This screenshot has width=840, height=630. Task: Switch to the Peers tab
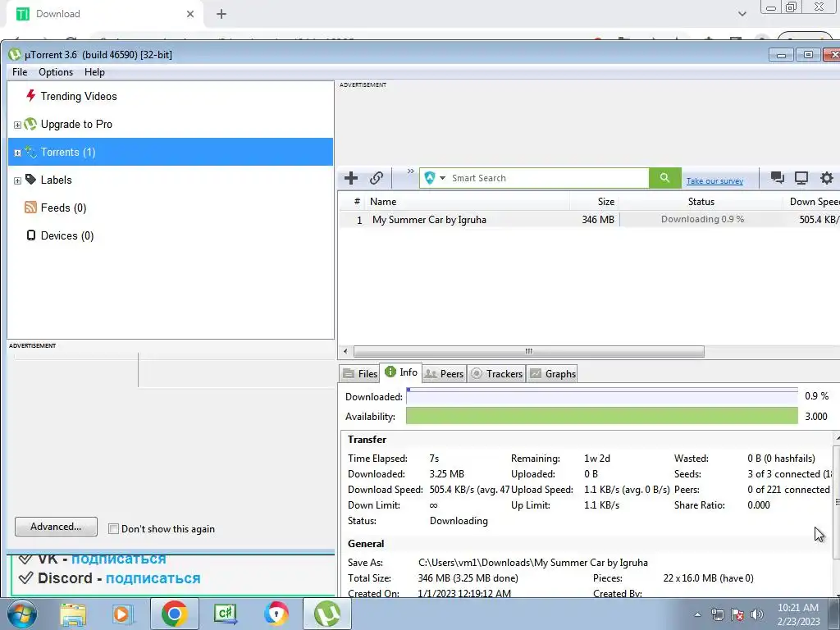pyautogui.click(x=444, y=373)
